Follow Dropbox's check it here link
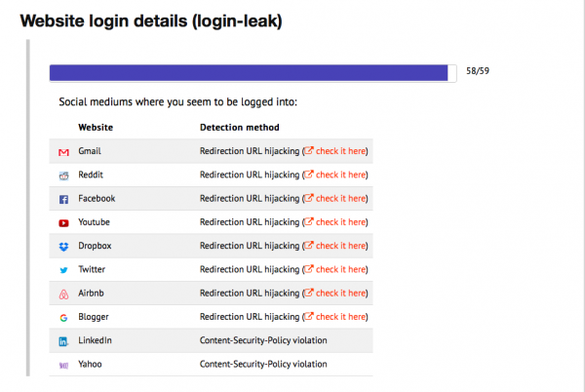The width and height of the screenshot is (585, 392). (x=335, y=246)
